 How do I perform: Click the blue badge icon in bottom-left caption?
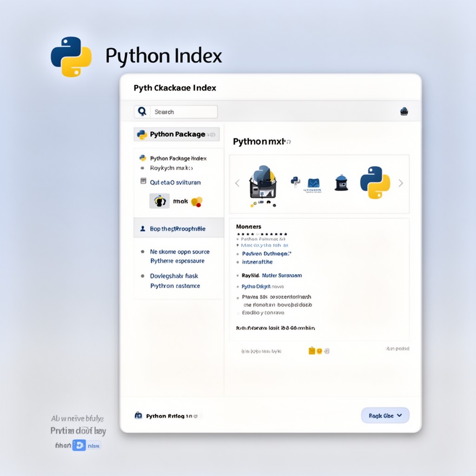pos(79,445)
